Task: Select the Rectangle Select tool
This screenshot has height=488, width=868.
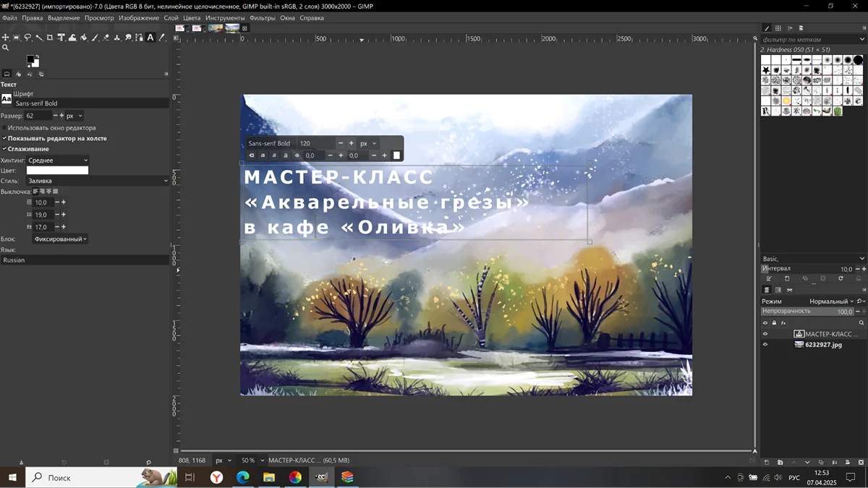Action: point(16,38)
